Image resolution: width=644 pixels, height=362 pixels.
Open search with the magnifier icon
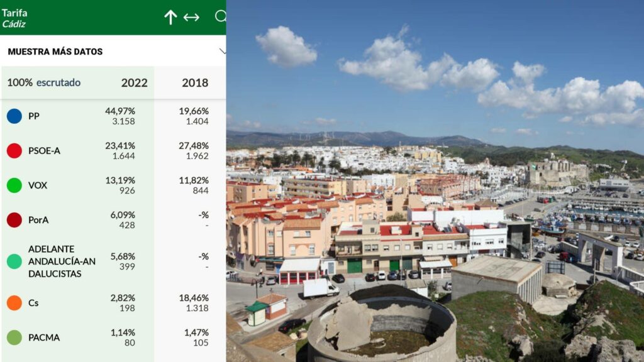tap(220, 17)
